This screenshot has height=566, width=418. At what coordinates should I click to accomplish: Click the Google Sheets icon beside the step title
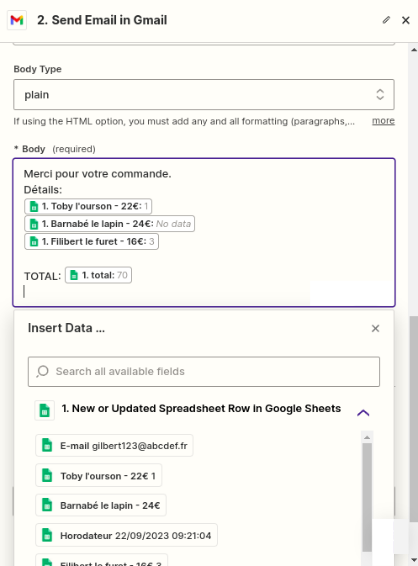tap(44, 410)
